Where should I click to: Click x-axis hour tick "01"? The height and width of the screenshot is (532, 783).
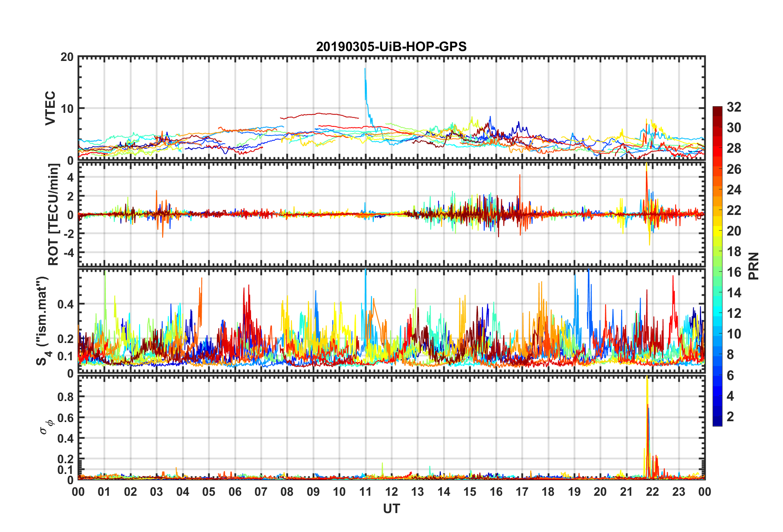coord(104,492)
